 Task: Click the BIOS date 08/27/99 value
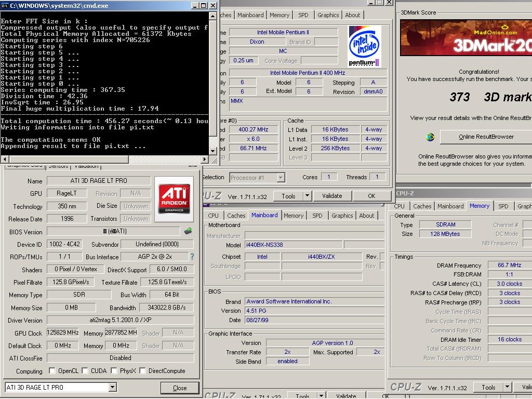pos(257,320)
